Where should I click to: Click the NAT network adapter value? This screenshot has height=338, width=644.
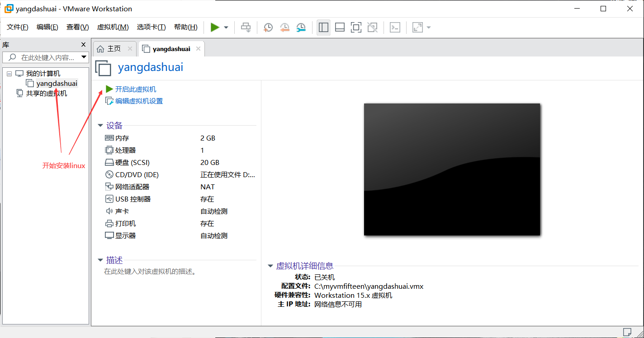[208, 187]
